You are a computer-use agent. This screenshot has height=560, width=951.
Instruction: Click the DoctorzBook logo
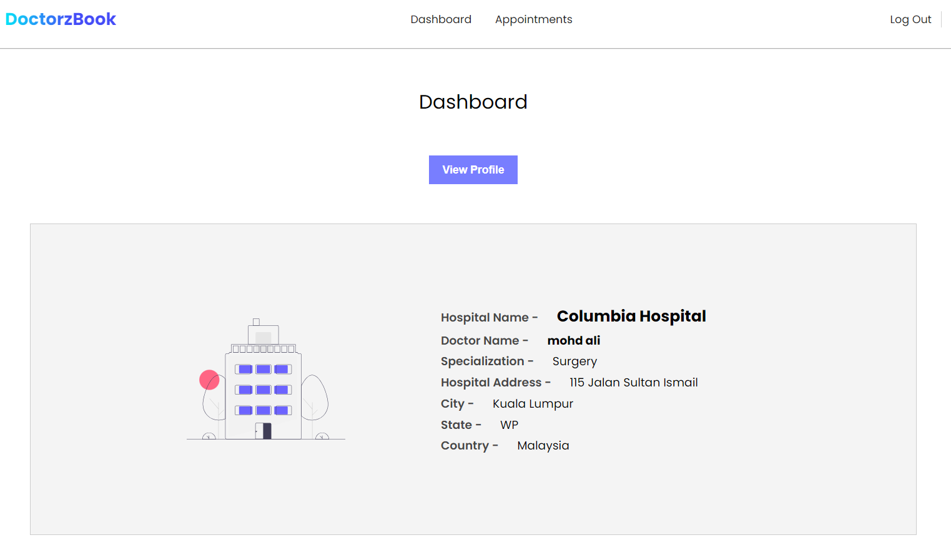pos(60,19)
